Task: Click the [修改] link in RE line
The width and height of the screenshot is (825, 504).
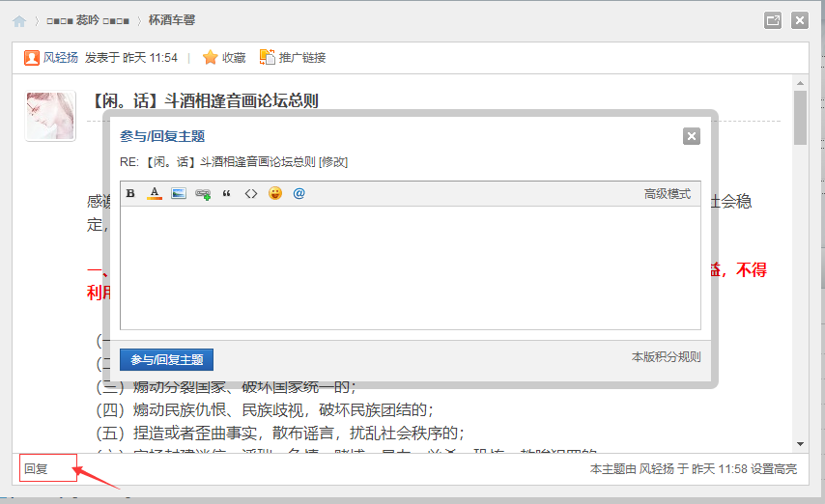Action: point(333,162)
